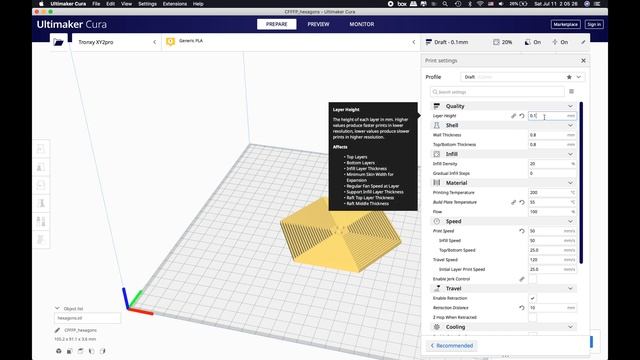This screenshot has height=360, width=640.
Task: Click the link icon beside Build Plate Temperature
Action: [513, 202]
